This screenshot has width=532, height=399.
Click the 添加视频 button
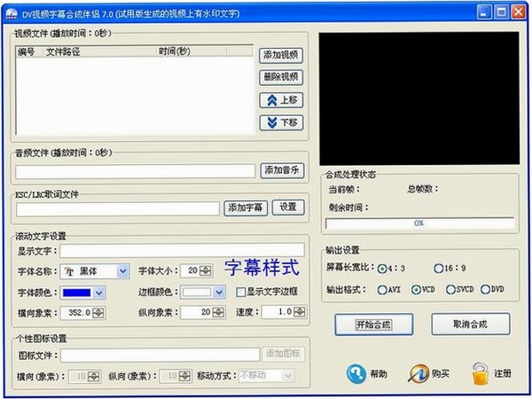(281, 55)
